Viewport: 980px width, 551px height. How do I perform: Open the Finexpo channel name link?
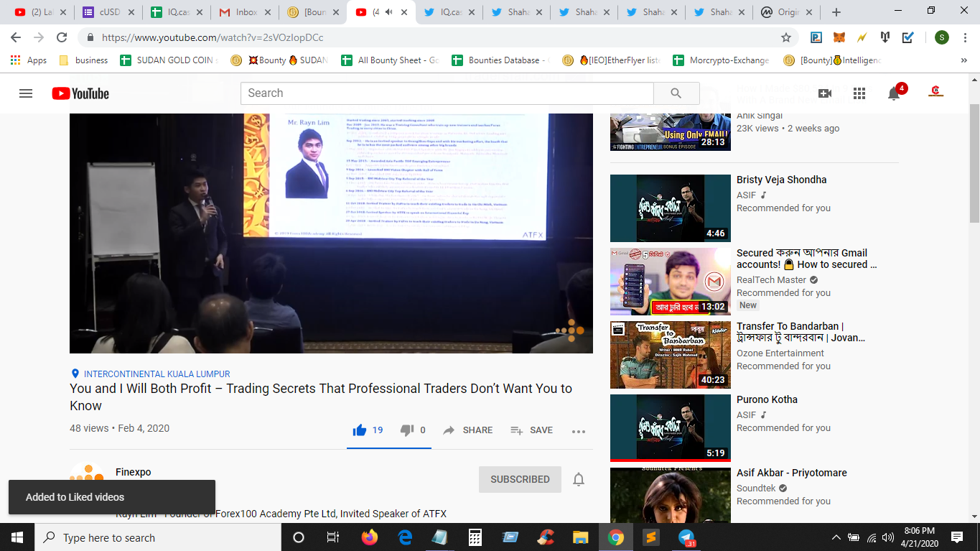134,472
